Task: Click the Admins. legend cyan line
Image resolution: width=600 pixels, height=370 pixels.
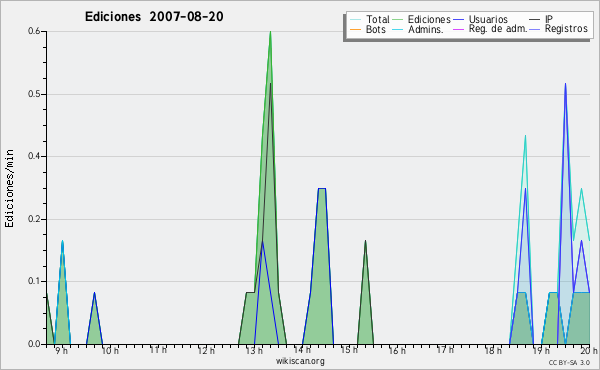Action: click(398, 29)
